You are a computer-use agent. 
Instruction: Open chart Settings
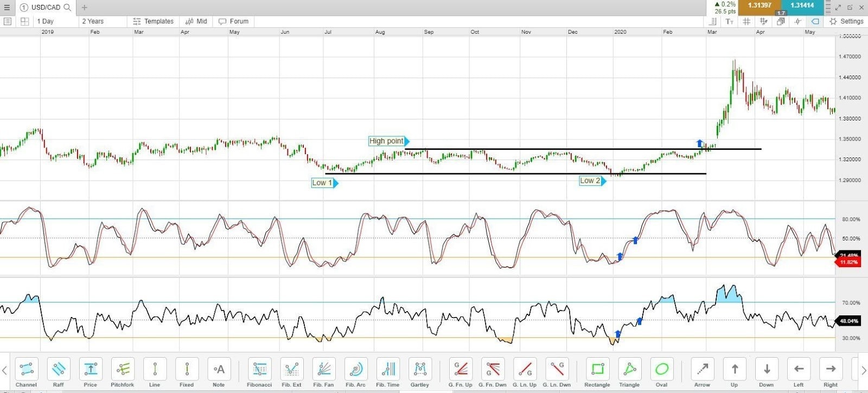click(846, 21)
